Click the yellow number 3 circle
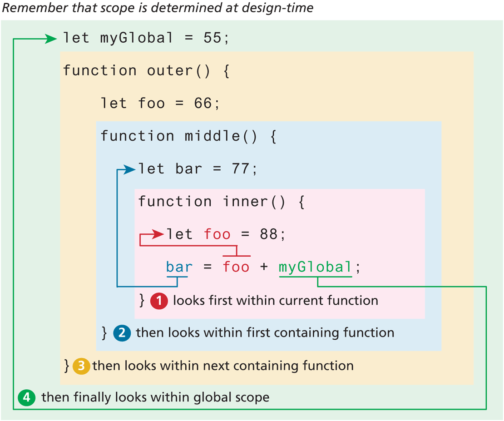The image size is (504, 421). pos(81,366)
